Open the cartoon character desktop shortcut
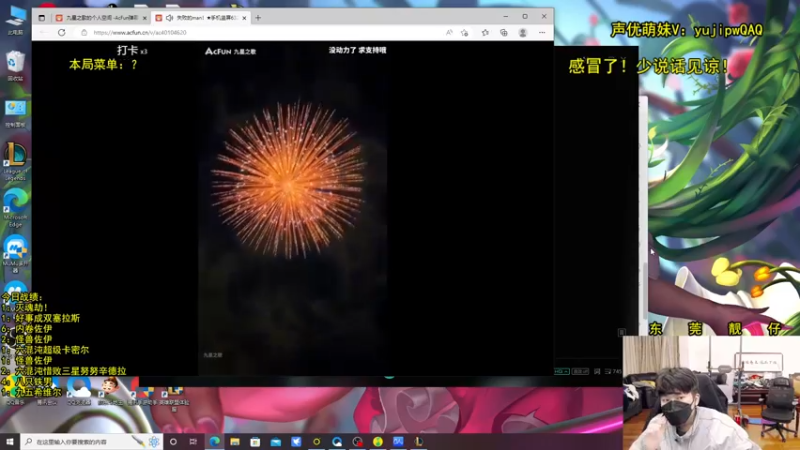Screen dimensions: 800x450 pyautogui.click(x=110, y=392)
